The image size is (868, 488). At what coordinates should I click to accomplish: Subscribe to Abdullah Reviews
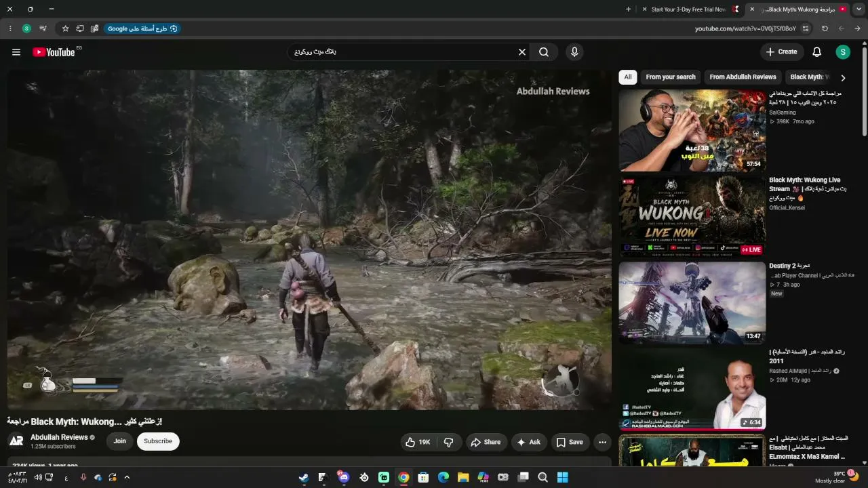tap(158, 441)
